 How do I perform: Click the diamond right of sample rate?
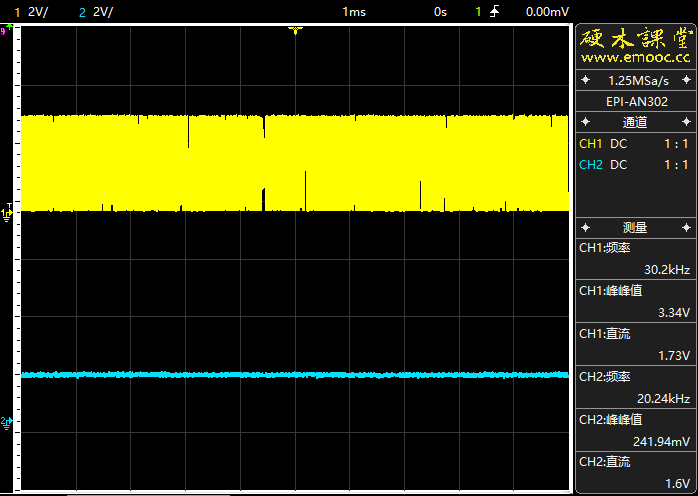[686, 80]
